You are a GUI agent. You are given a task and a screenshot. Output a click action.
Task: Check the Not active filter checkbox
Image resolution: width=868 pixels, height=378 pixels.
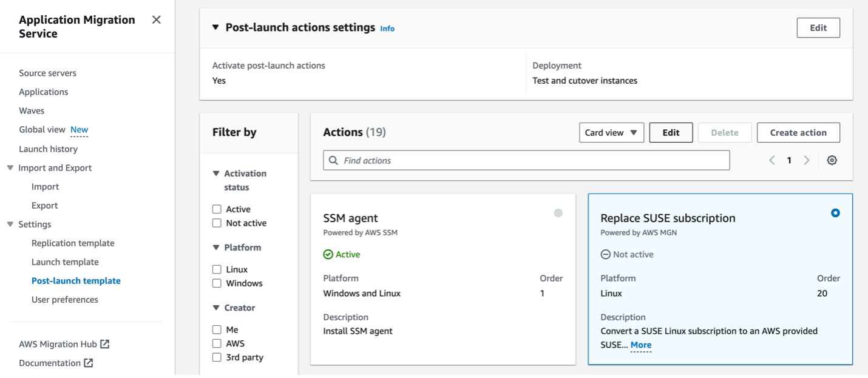coord(217,223)
